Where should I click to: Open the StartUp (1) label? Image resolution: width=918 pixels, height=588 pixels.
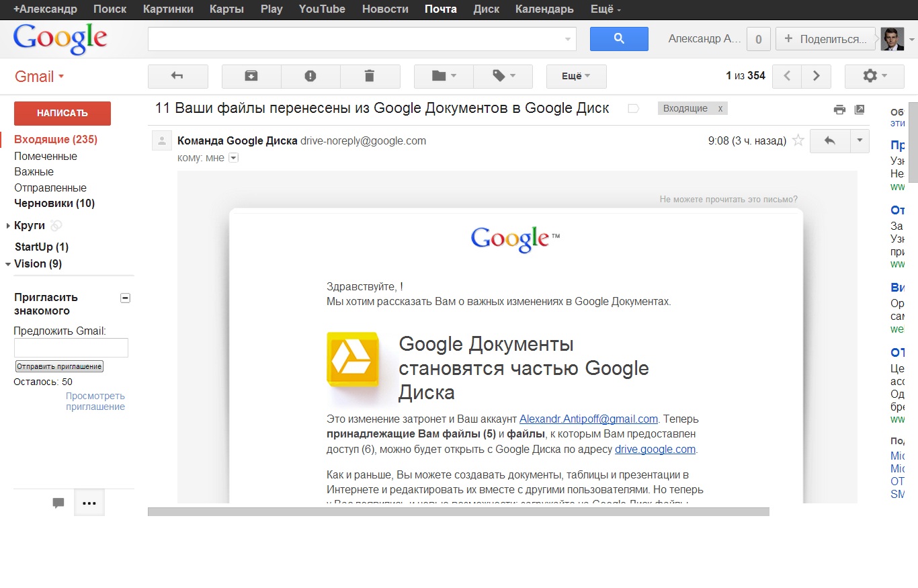pyautogui.click(x=42, y=247)
